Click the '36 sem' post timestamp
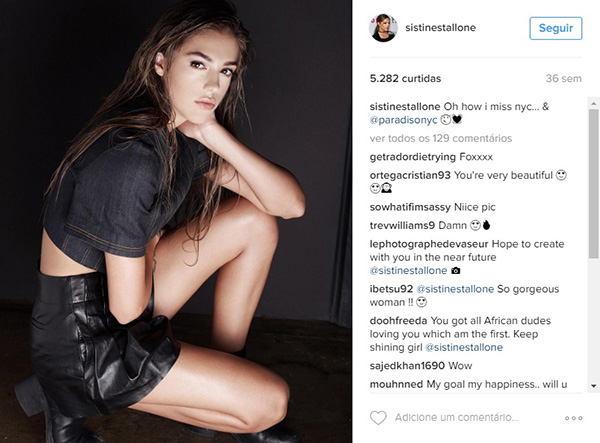 tap(563, 78)
